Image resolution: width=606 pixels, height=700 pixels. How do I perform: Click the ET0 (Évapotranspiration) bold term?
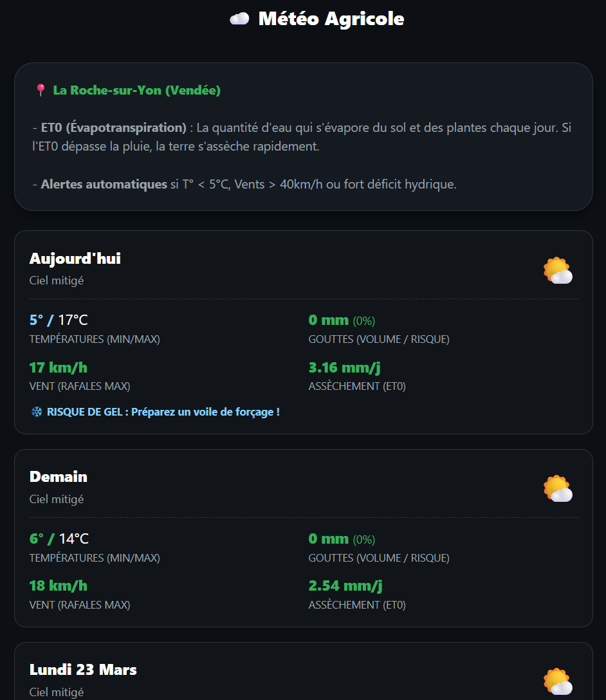click(114, 128)
